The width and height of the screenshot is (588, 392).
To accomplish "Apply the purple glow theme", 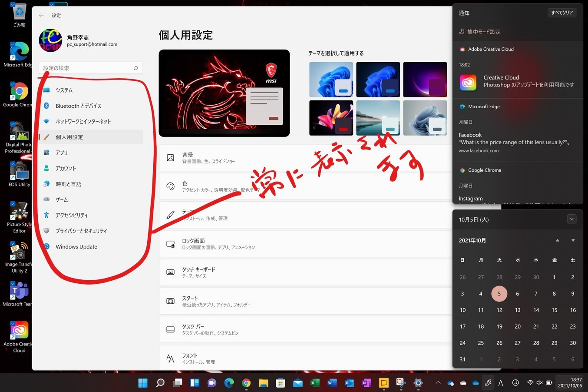I will tap(425, 80).
